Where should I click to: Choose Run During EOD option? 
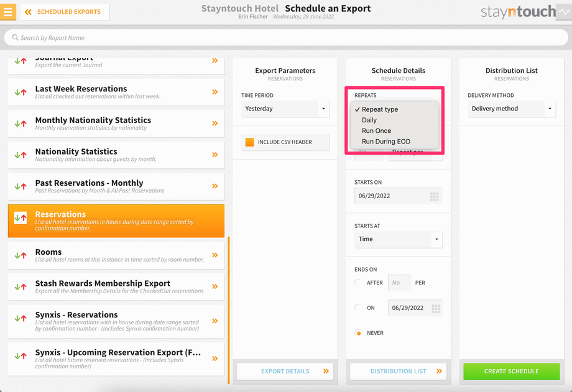click(x=386, y=142)
